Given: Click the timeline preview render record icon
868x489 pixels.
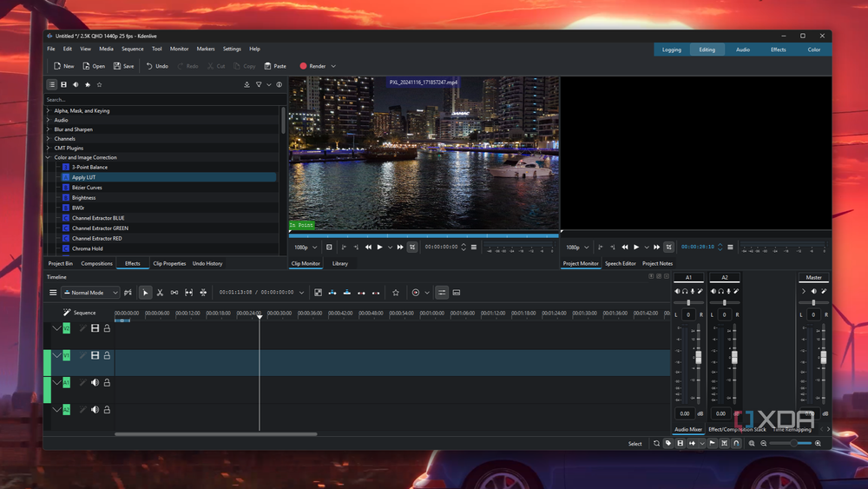Looking at the screenshot, I should click(415, 293).
